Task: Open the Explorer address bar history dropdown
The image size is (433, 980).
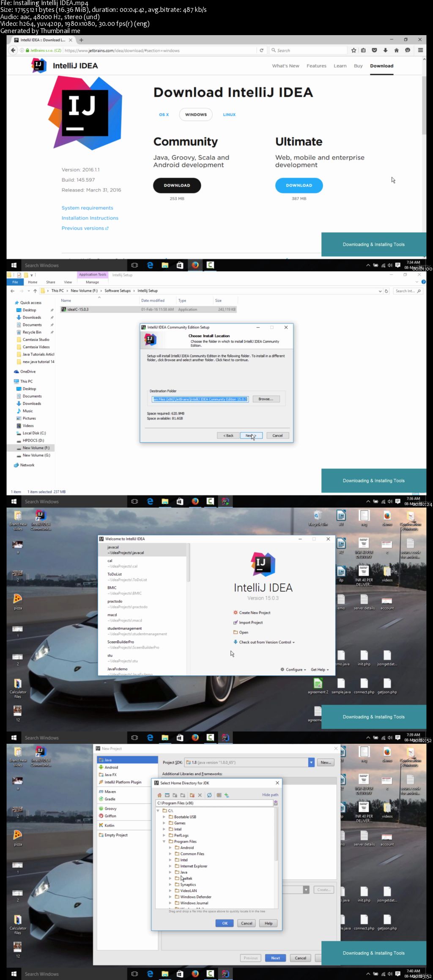Action: pyautogui.click(x=380, y=291)
